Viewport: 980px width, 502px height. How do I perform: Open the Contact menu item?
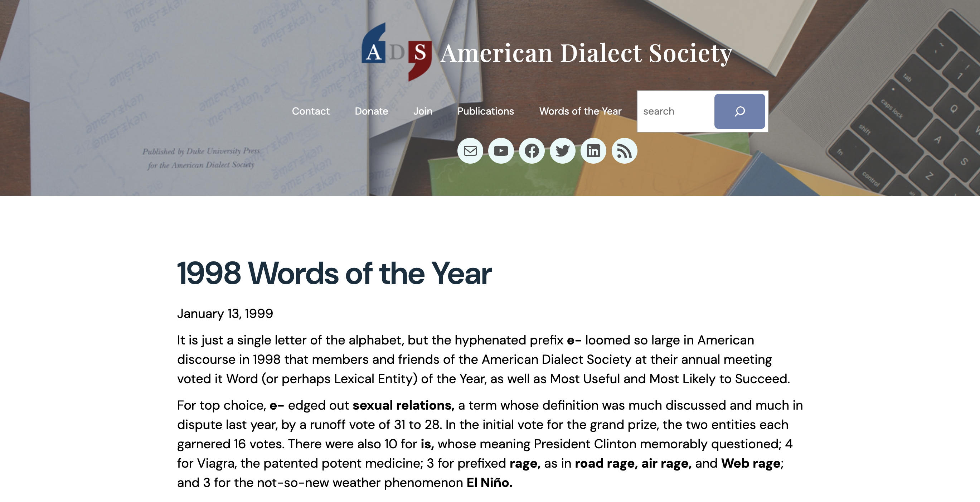(310, 111)
